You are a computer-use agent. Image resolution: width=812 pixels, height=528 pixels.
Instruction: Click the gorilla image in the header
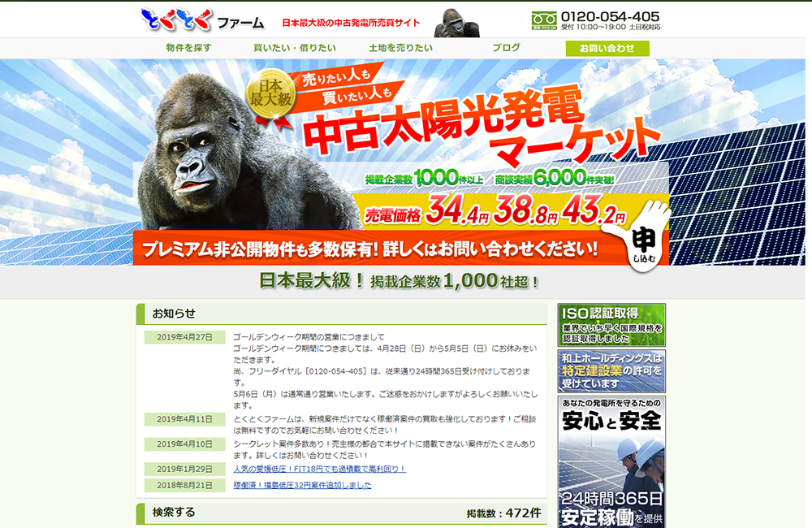point(456,23)
